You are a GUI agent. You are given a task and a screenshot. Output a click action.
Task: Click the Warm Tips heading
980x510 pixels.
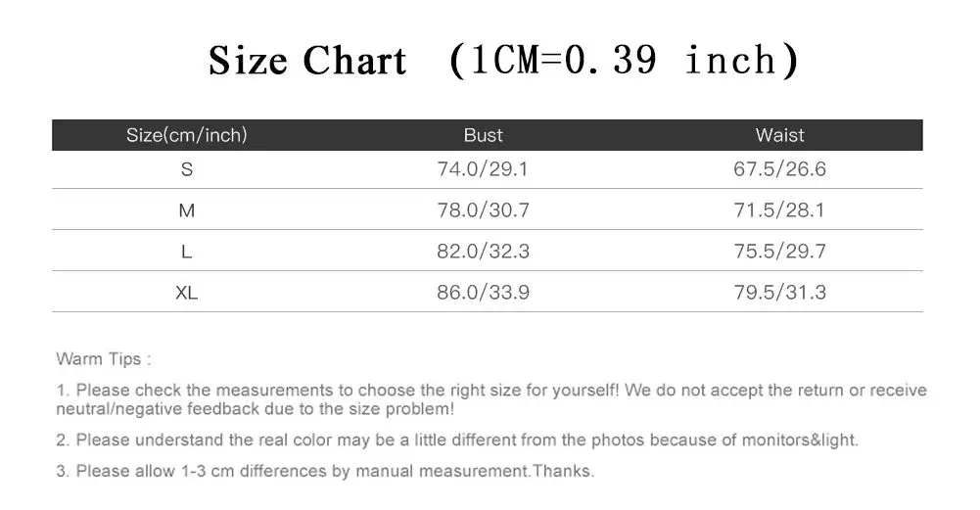click(103, 359)
